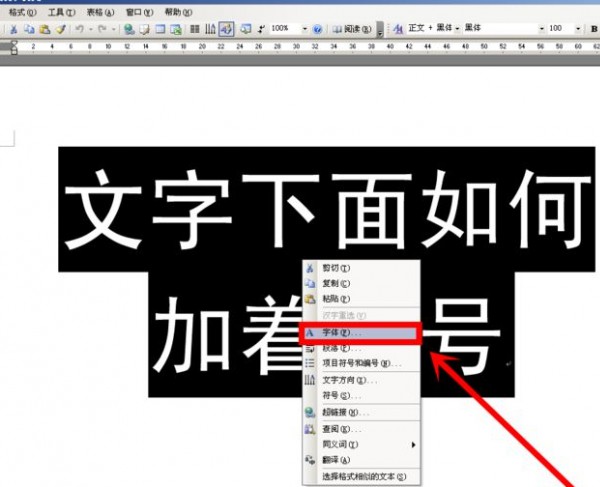Choose 段落 in the context menu
The image size is (600, 487).
(x=361, y=348)
